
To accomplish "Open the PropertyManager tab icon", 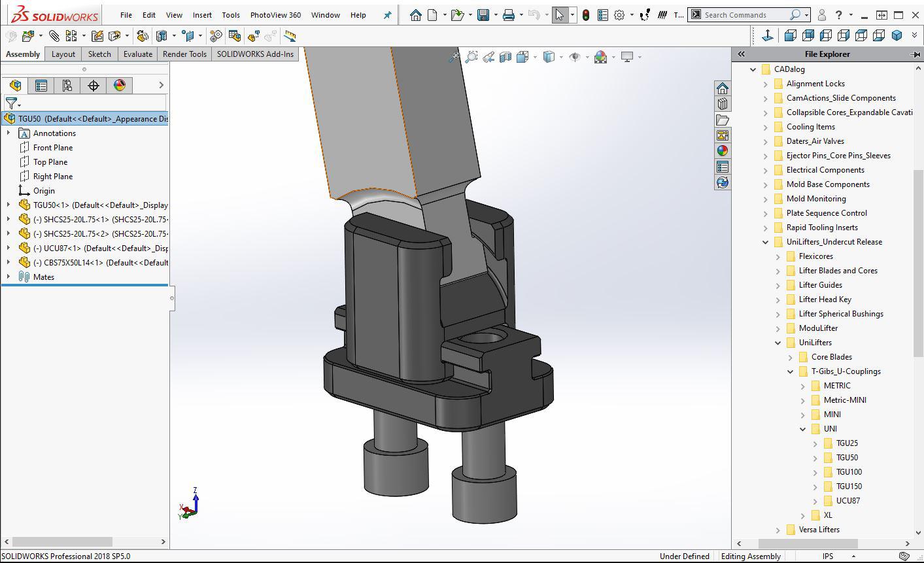I will pyautogui.click(x=41, y=86).
